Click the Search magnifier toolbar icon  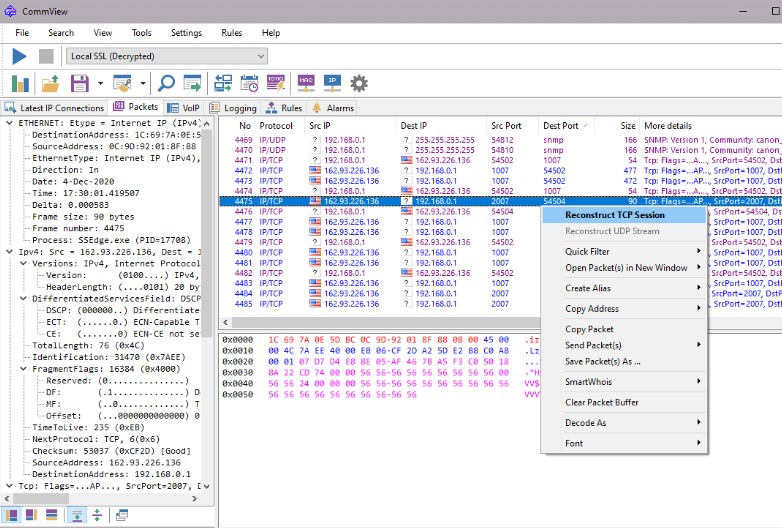(x=166, y=84)
